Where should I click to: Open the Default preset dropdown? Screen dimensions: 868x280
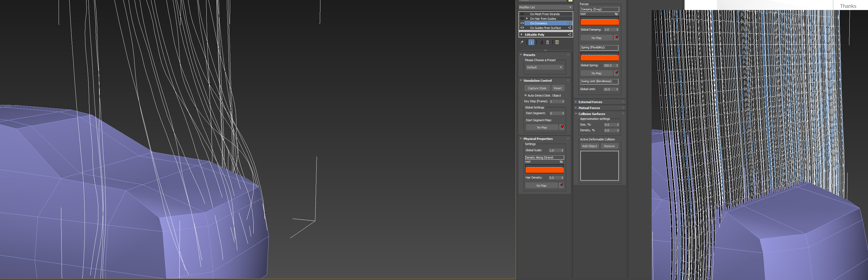pyautogui.click(x=544, y=67)
